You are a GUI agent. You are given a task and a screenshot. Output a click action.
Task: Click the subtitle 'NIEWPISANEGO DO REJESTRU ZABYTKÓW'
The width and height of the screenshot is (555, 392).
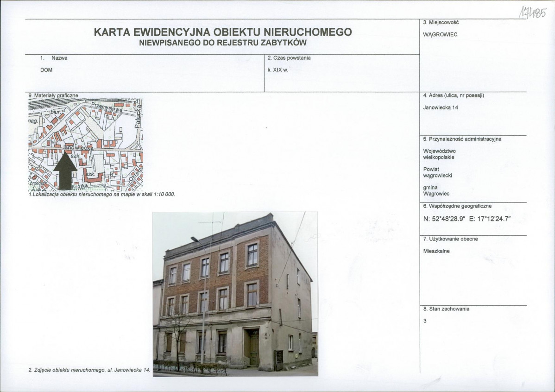pos(223,43)
